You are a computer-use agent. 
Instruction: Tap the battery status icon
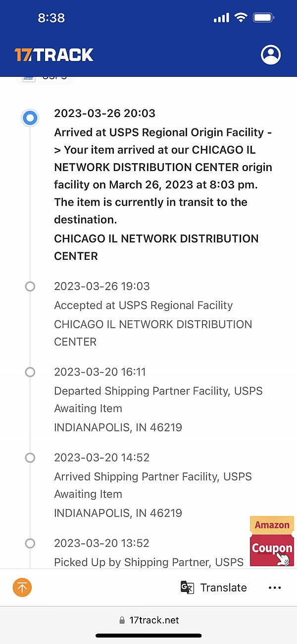click(x=264, y=18)
